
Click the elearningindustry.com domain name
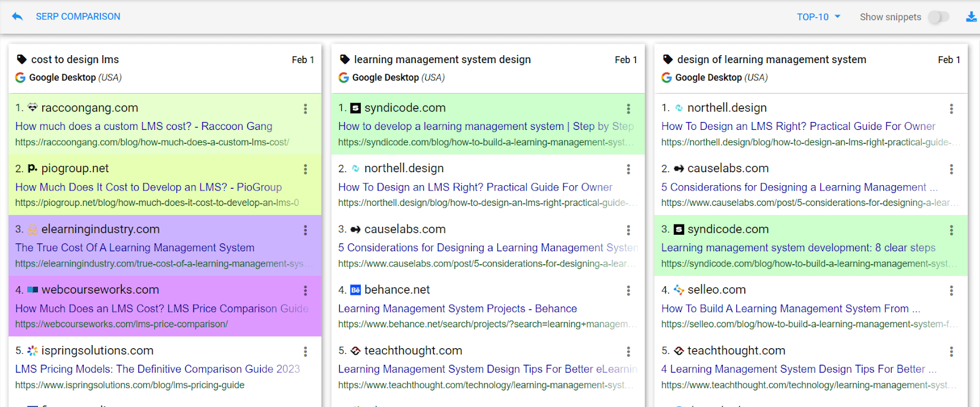pyautogui.click(x=100, y=229)
